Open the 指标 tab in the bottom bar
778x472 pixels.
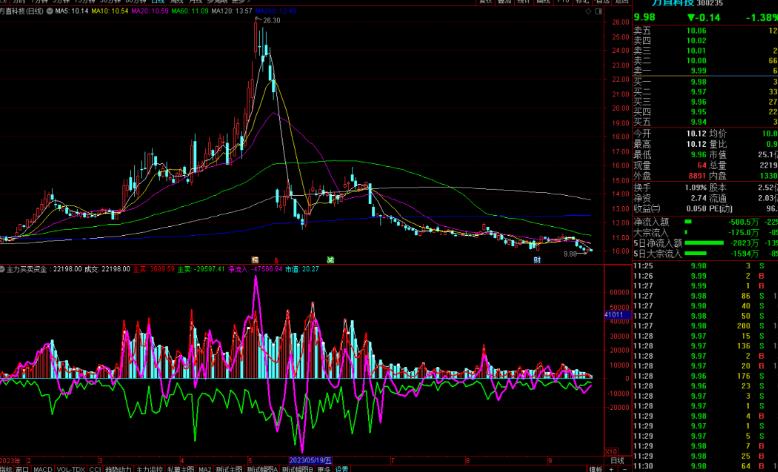coord(6,469)
